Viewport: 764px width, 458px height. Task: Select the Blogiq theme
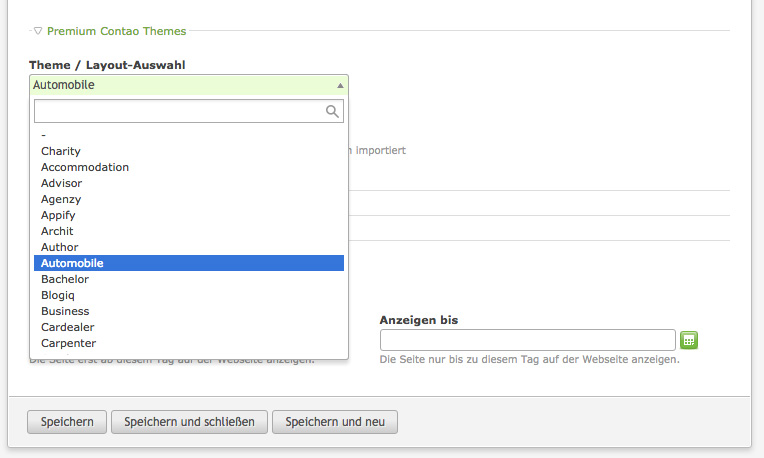(x=60, y=295)
